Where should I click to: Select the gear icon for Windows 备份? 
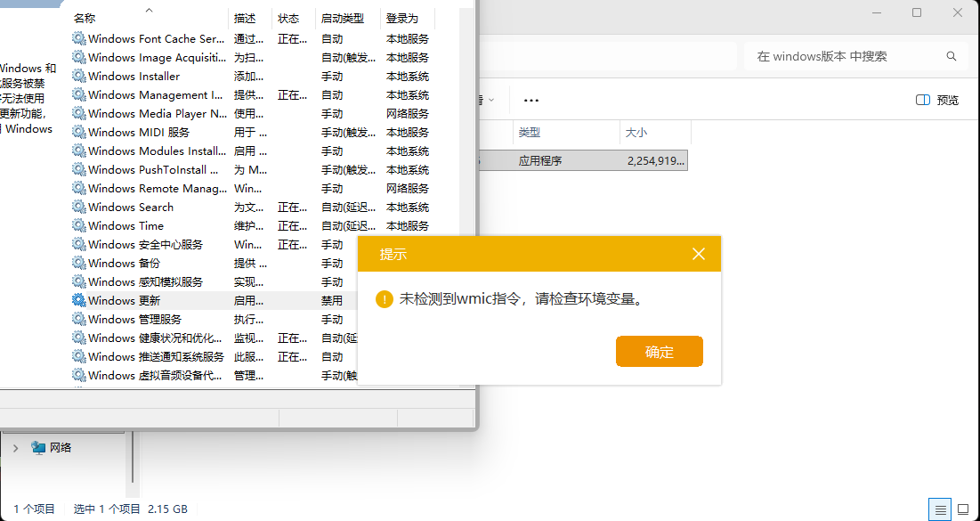(x=78, y=264)
